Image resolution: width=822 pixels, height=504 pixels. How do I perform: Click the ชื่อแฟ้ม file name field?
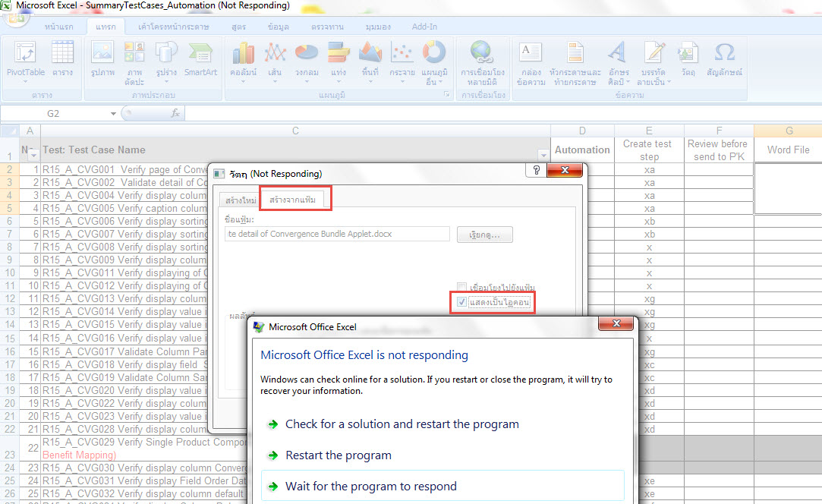[x=337, y=234]
